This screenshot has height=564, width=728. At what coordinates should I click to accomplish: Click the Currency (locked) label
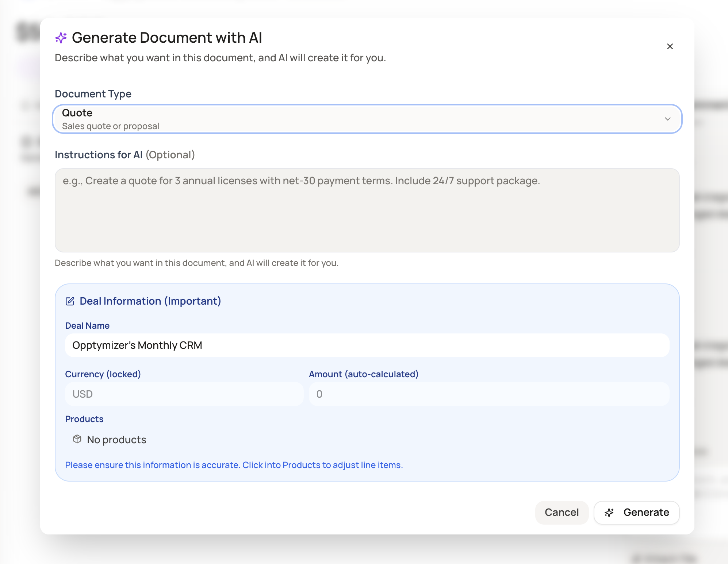(x=103, y=374)
